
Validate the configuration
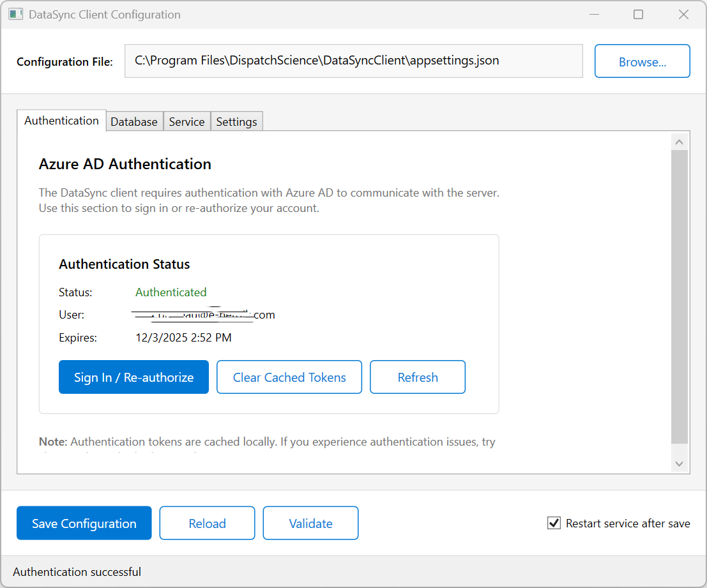coord(310,523)
